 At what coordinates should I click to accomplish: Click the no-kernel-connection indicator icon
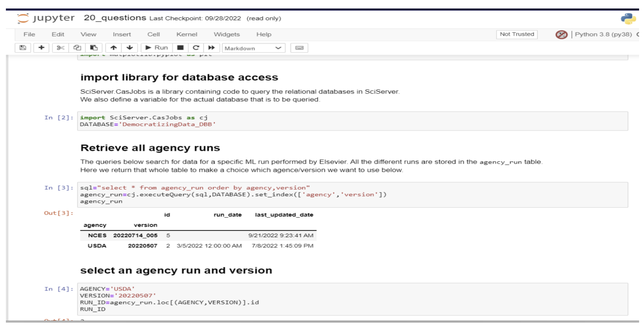(561, 35)
